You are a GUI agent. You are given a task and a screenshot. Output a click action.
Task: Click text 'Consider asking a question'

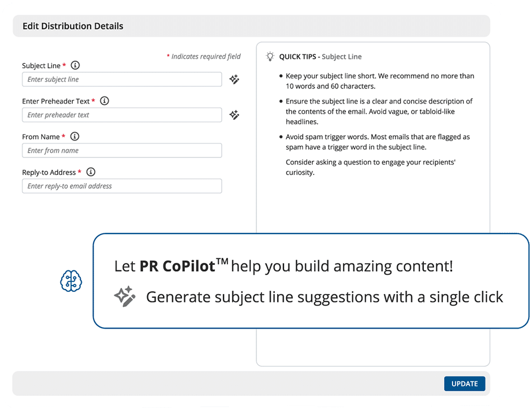(371, 167)
